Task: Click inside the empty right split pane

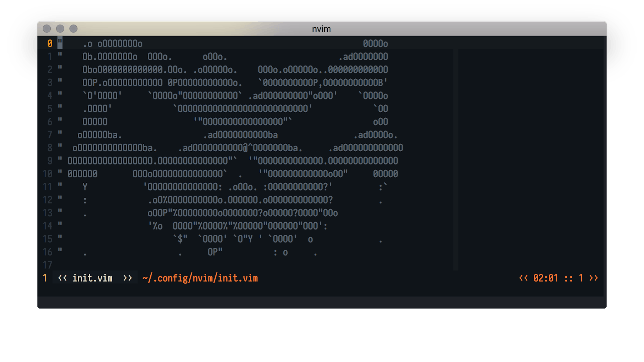Action: [x=531, y=157]
